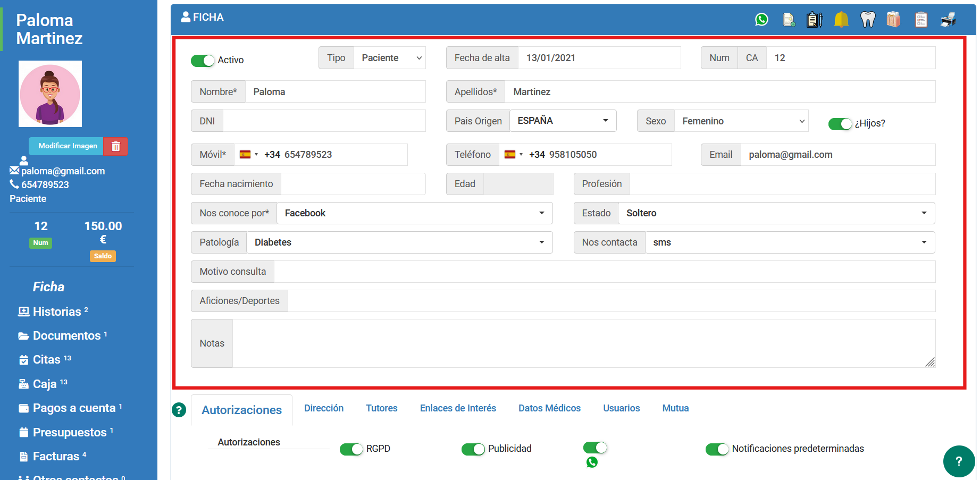Click the red trash icon under the photo
The width and height of the screenshot is (980, 480).
(116, 146)
